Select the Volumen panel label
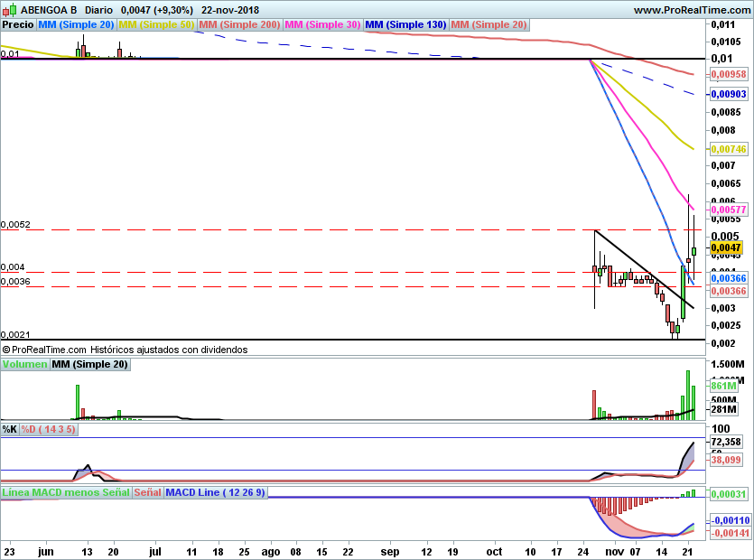Screen dimensions: 754x560 (24, 365)
